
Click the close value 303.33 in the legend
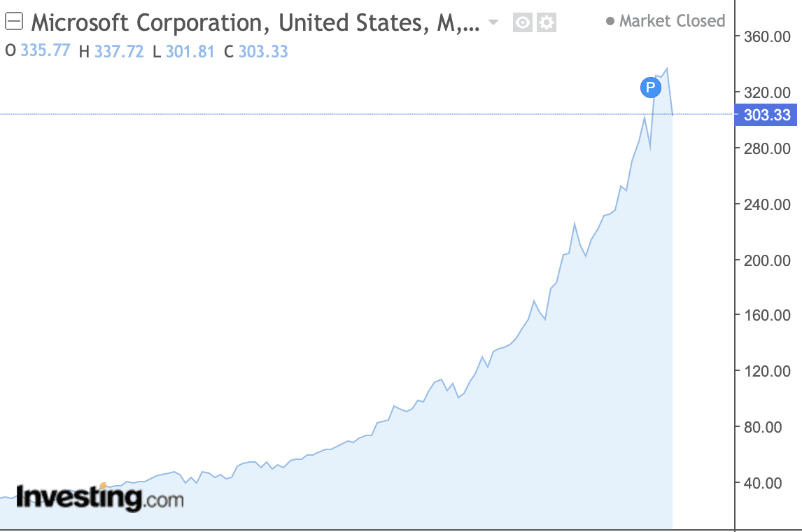pos(263,51)
